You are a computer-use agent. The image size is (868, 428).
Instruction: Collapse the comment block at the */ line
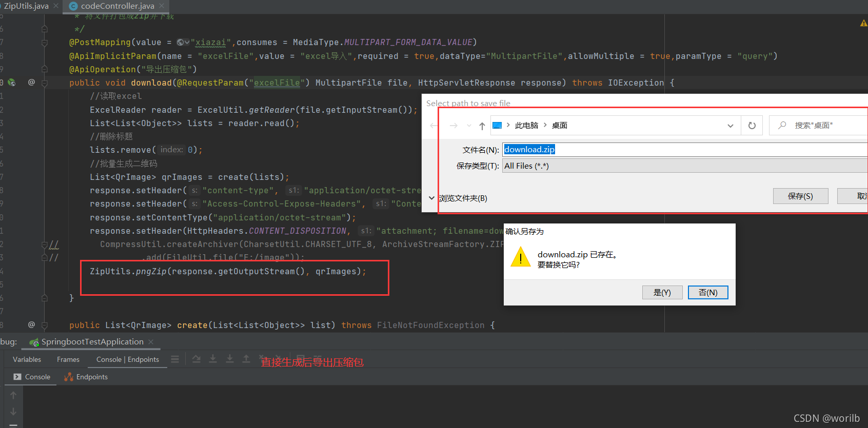(45, 29)
